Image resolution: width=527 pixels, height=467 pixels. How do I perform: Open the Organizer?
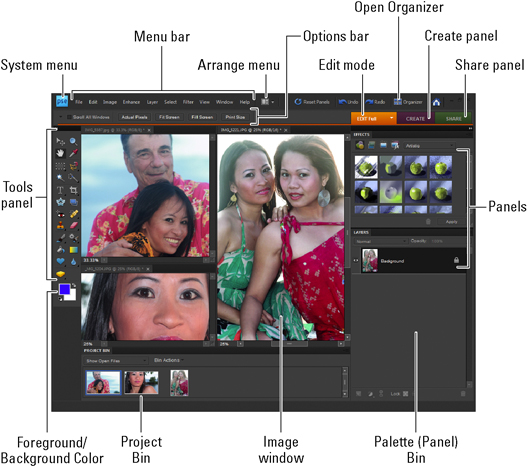pos(408,102)
